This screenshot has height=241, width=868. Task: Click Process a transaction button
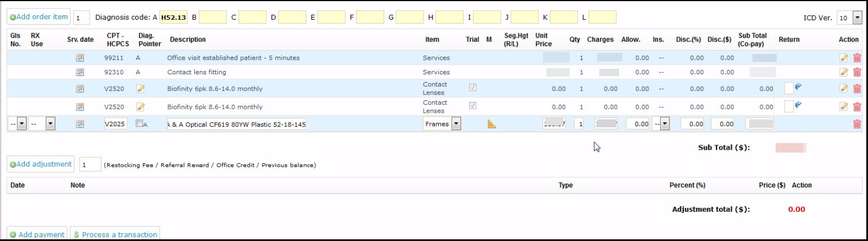point(115,234)
